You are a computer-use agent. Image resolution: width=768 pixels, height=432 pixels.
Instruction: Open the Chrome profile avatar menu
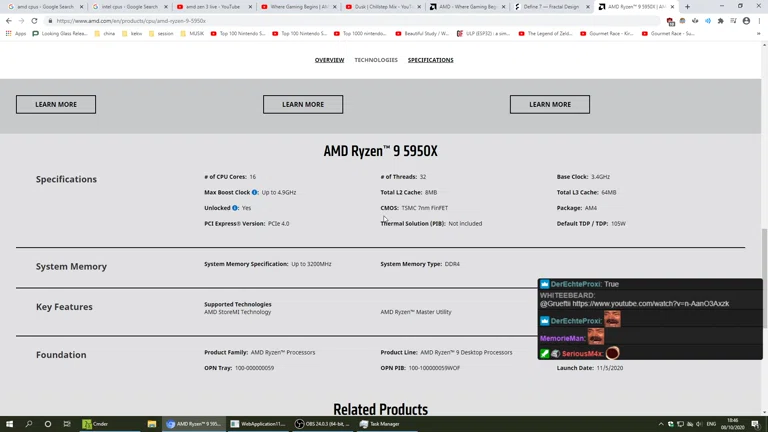coord(746,21)
